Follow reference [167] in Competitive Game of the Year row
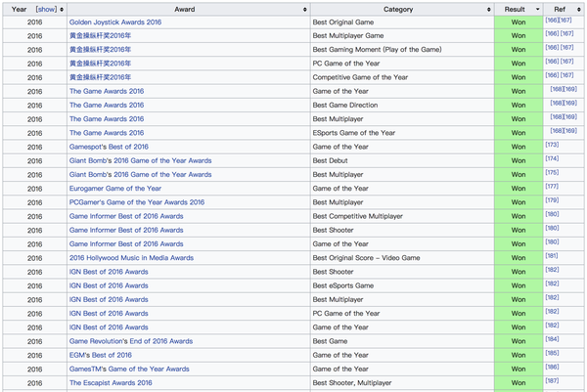The height and width of the screenshot is (392, 587). pos(566,75)
